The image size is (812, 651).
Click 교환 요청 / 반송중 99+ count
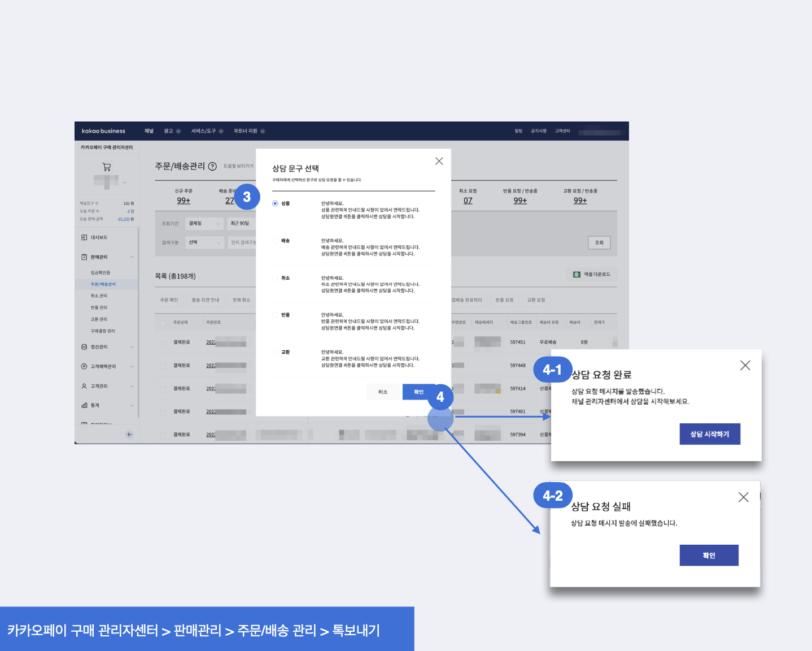tap(580, 201)
